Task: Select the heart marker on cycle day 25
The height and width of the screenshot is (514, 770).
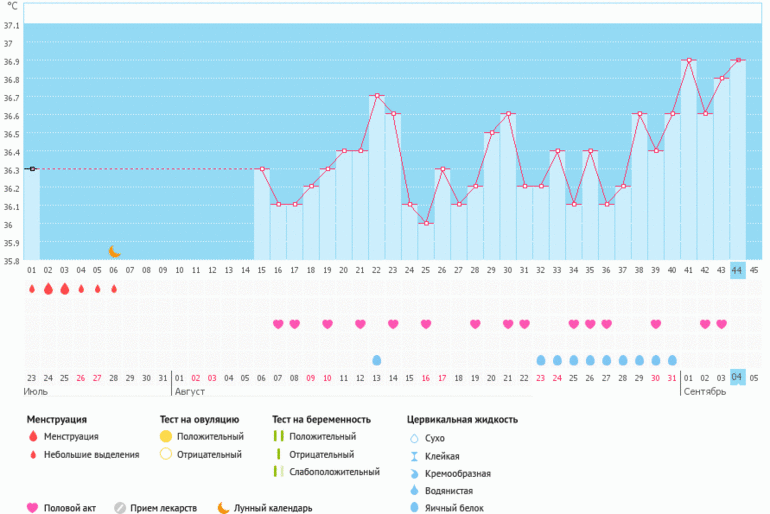Action: tap(426, 324)
